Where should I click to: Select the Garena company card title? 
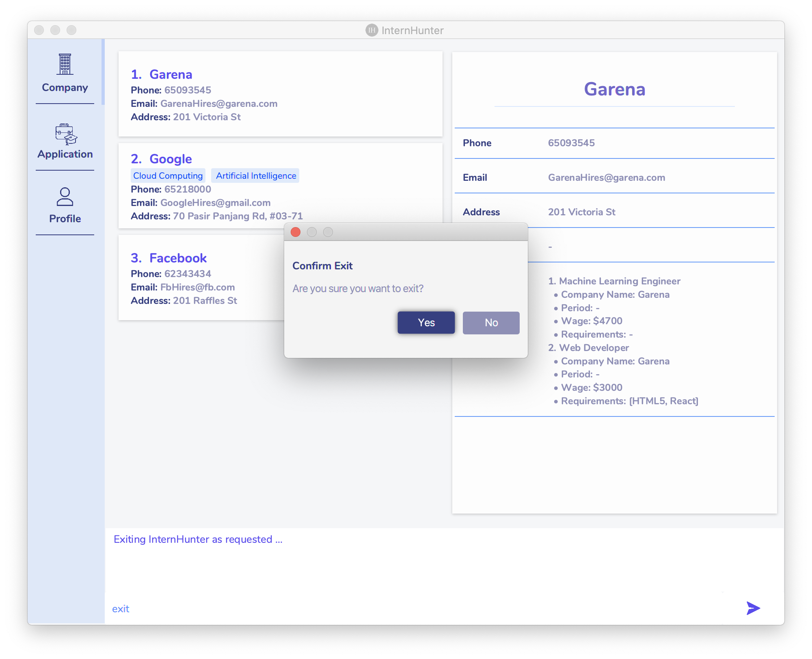click(171, 74)
